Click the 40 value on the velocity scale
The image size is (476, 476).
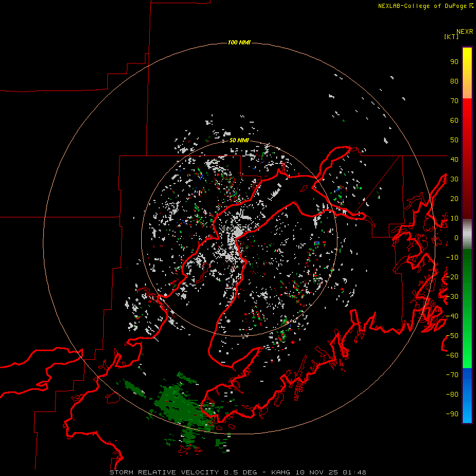(x=454, y=160)
